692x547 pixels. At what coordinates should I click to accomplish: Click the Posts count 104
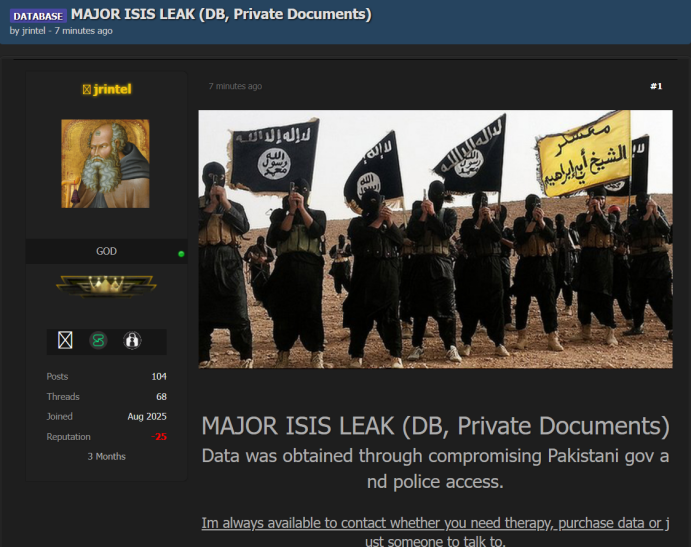[x=158, y=376]
